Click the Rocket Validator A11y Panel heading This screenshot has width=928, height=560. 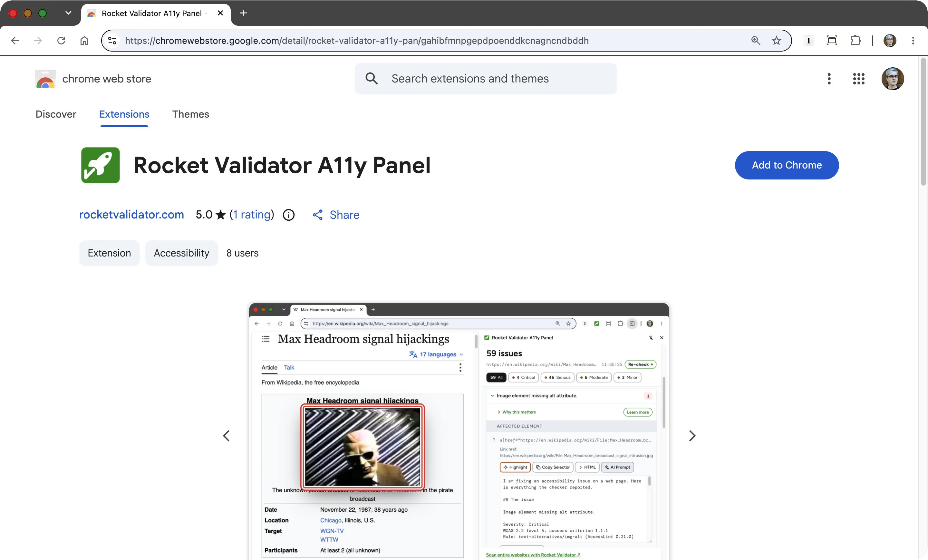(282, 165)
